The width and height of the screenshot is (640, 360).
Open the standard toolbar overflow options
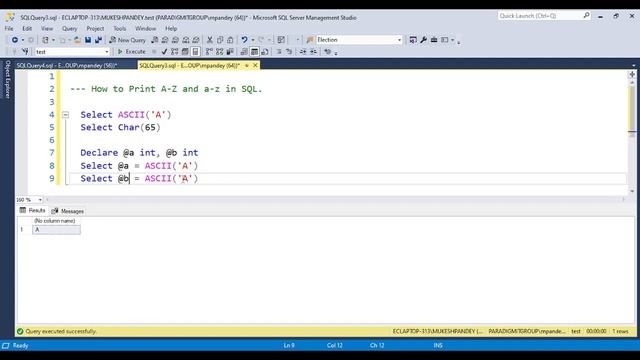(459, 41)
